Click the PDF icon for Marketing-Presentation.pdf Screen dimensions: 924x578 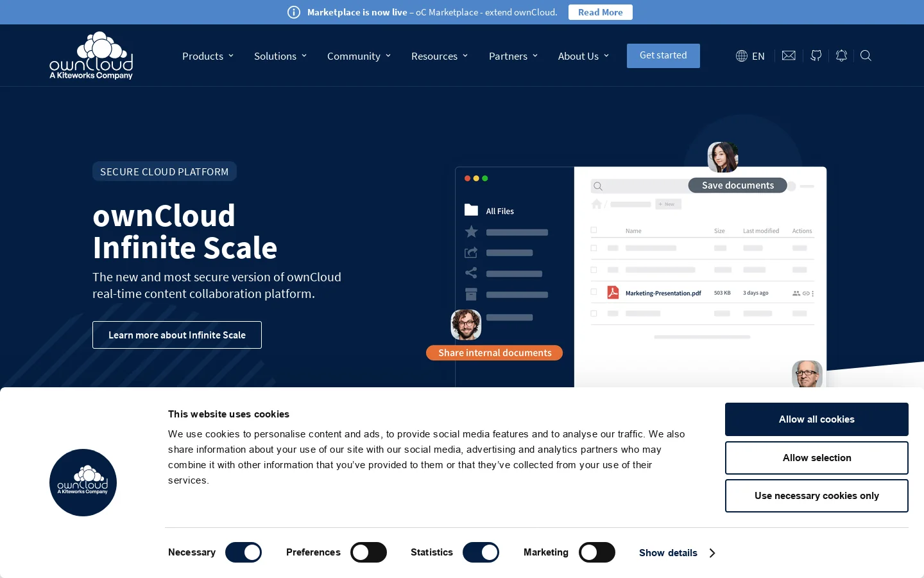click(x=613, y=292)
